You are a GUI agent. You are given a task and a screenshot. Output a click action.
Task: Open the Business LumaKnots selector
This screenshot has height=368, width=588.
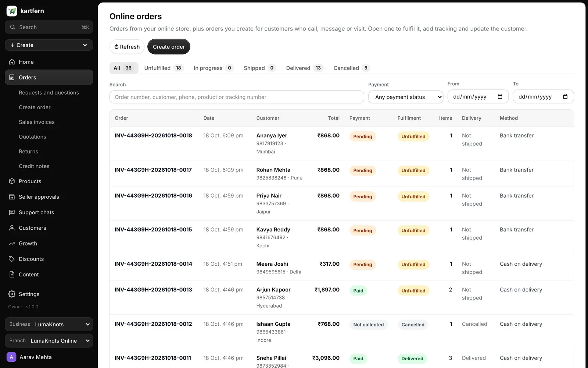tap(49, 324)
